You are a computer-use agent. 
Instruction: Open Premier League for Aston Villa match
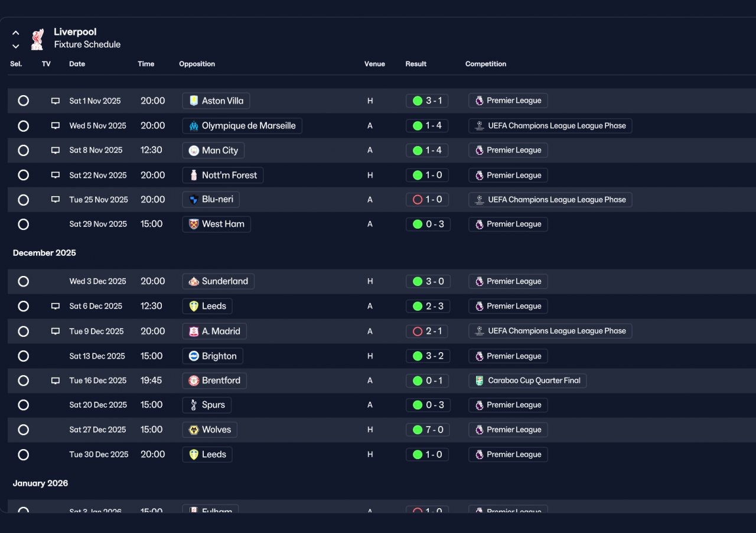(508, 100)
